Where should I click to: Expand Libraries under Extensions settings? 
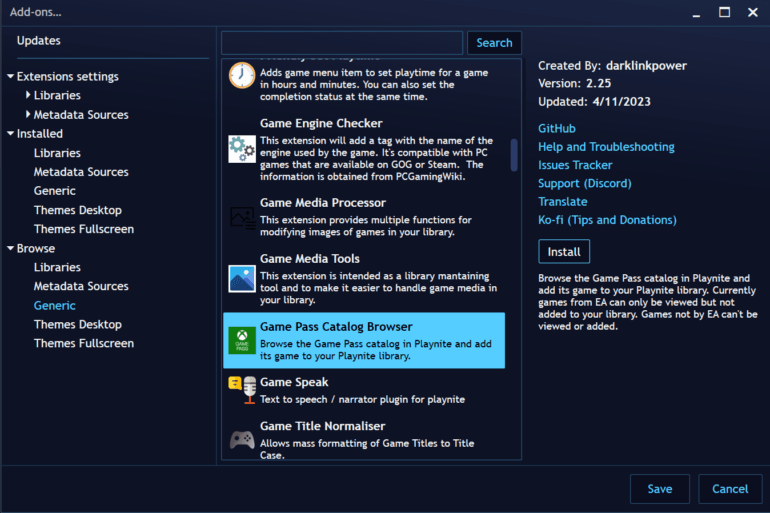tap(28, 95)
